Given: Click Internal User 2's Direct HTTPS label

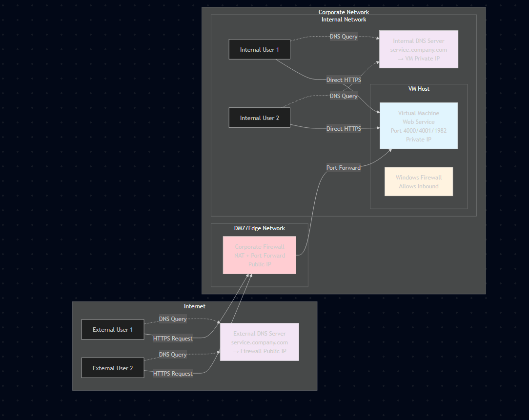Looking at the screenshot, I should [344, 128].
